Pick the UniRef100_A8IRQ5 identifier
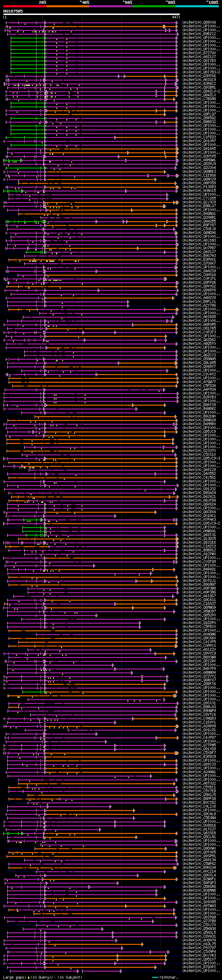 (199, 317)
